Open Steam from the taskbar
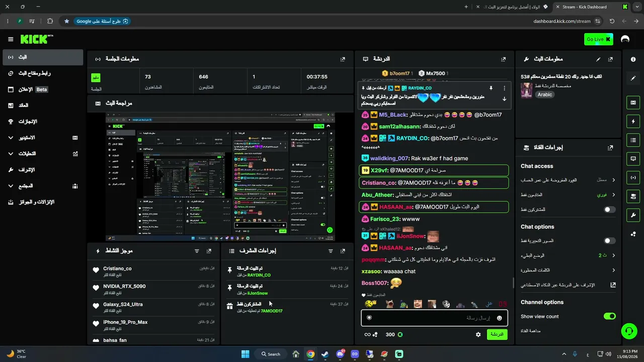 tap(325, 354)
